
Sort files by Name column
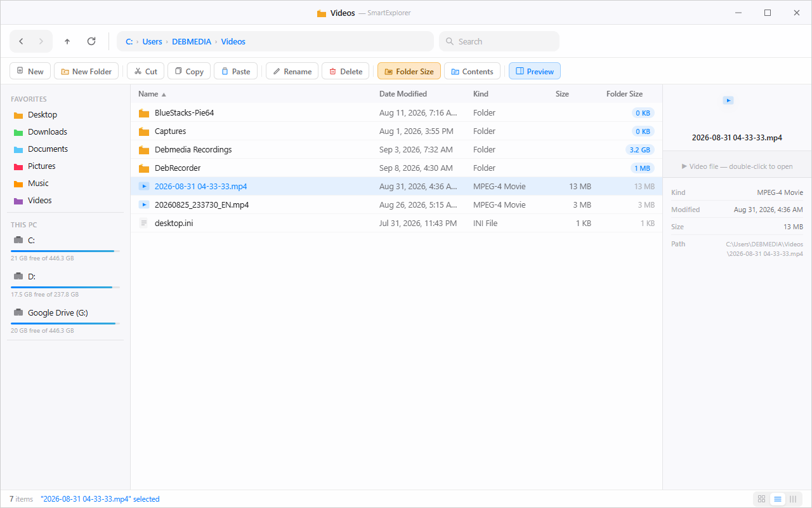point(148,94)
